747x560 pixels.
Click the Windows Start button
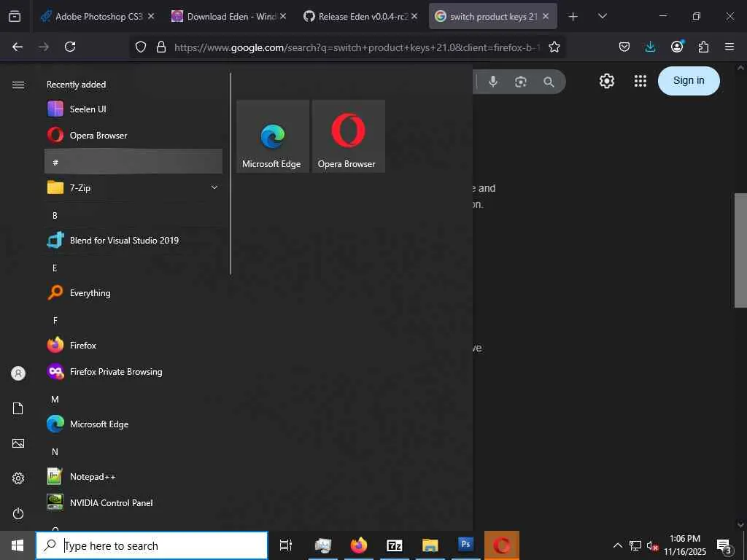pyautogui.click(x=18, y=545)
